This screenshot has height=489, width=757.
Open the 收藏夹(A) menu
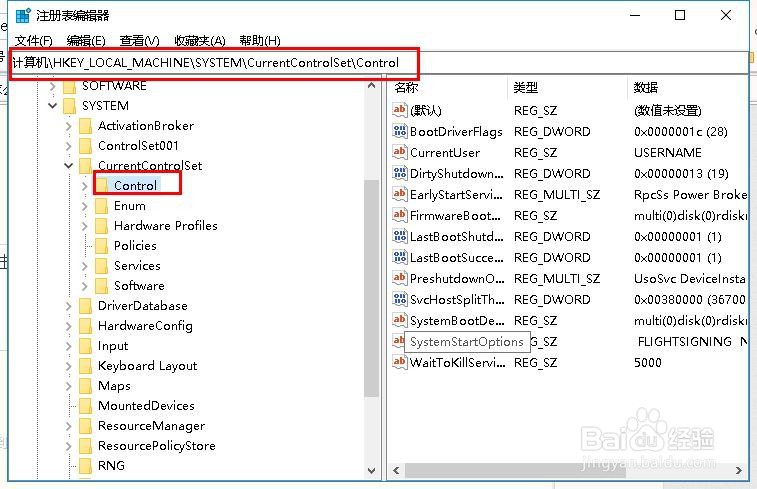(x=200, y=41)
